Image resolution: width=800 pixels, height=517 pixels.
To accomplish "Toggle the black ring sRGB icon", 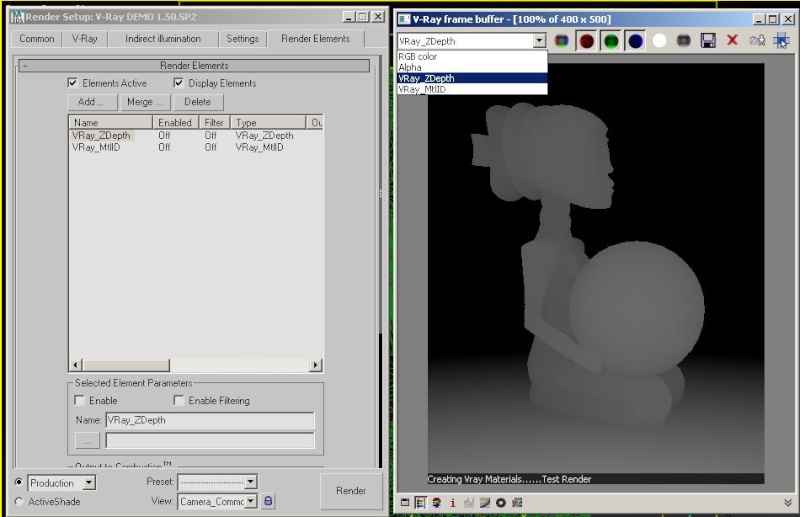I will 501,503.
